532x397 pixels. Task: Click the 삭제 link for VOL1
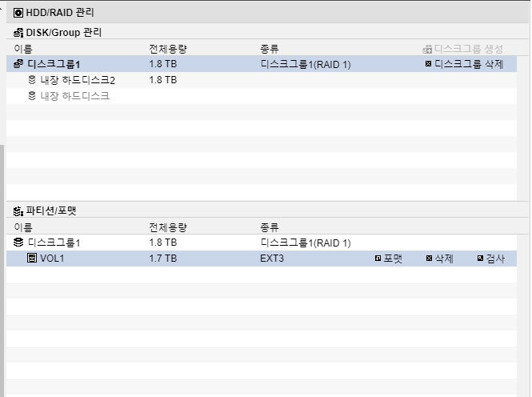(x=440, y=259)
